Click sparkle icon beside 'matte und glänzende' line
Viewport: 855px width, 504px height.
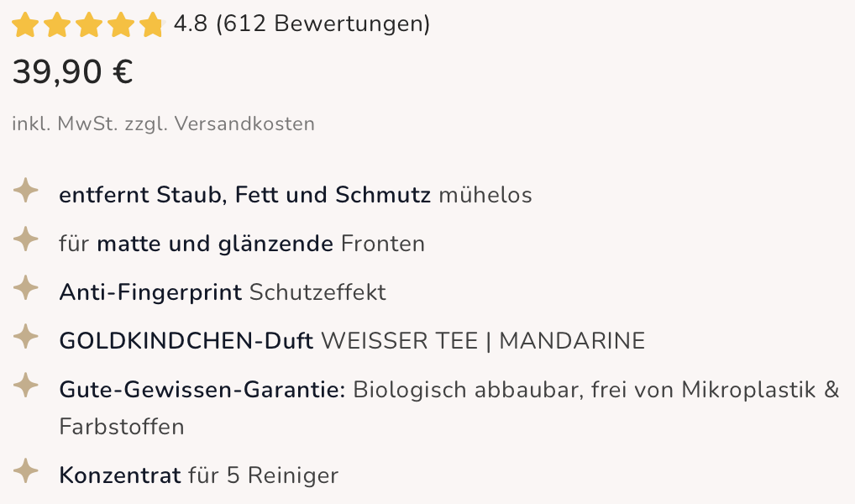tap(26, 239)
